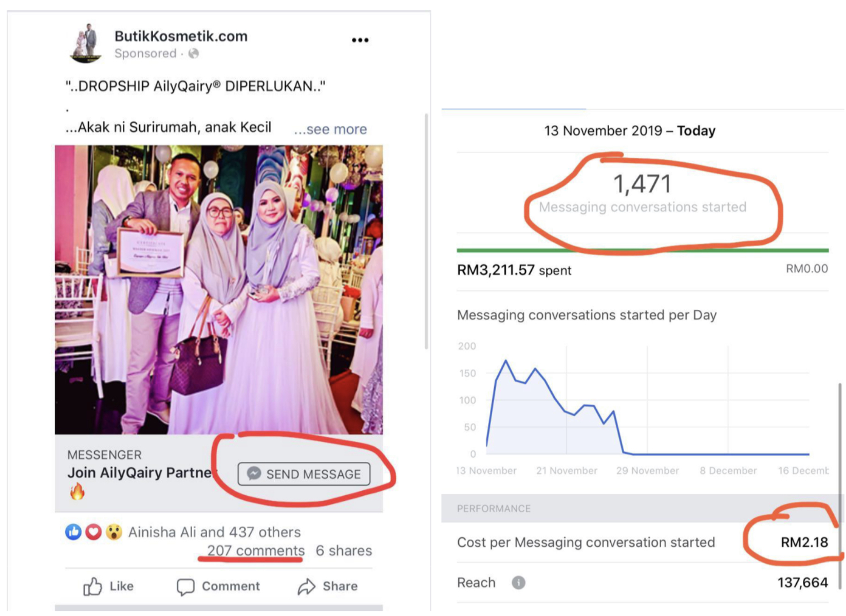Open the 6 shares link
Image resolution: width=846 pixels, height=616 pixels.
(344, 551)
